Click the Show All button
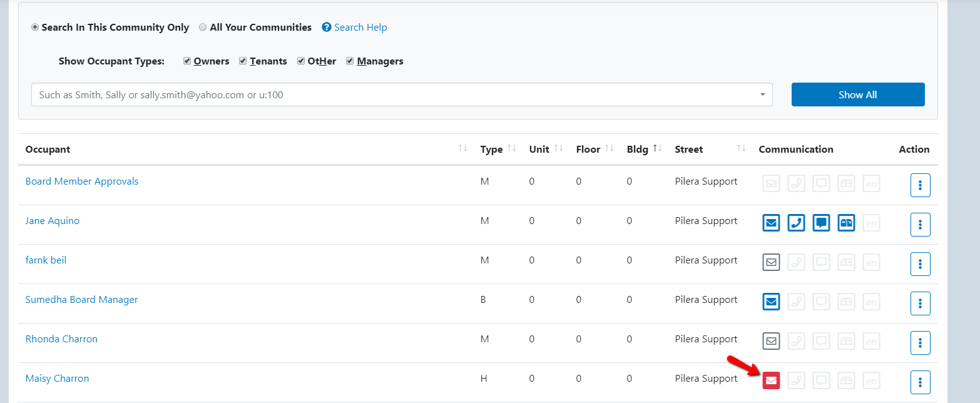This screenshot has height=403, width=980. click(857, 94)
